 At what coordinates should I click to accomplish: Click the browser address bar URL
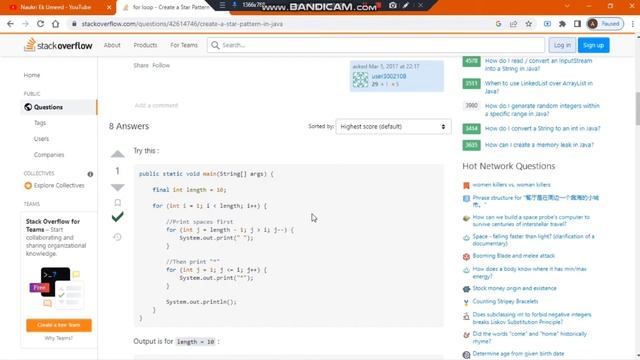182,24
